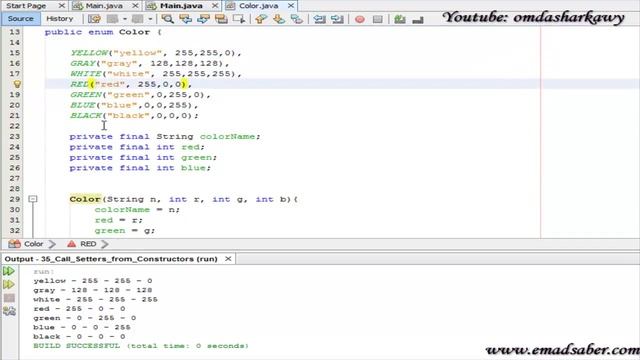Click the Last Edit location toolbar icon
Image resolution: width=640 pixels, height=360 pixels.
tap(94, 19)
